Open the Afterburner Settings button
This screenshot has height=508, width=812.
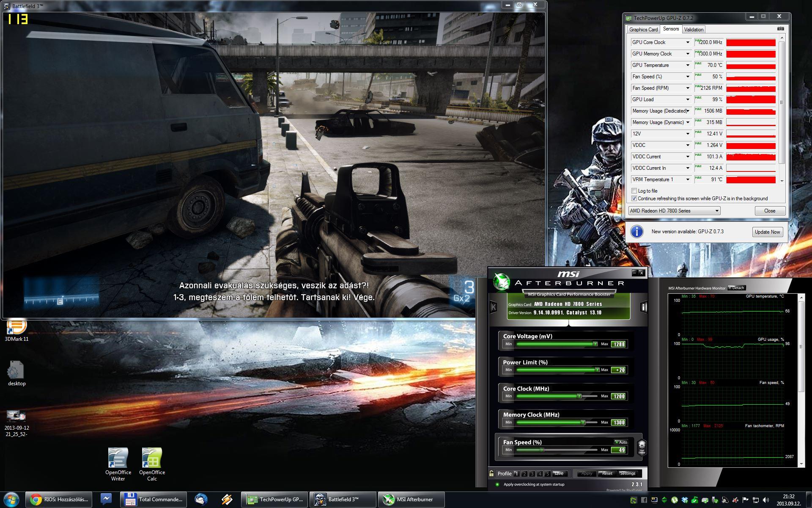tap(628, 474)
